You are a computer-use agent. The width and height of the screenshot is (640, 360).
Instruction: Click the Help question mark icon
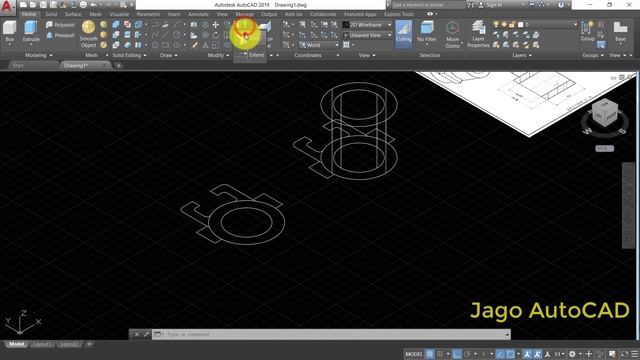pos(561,5)
